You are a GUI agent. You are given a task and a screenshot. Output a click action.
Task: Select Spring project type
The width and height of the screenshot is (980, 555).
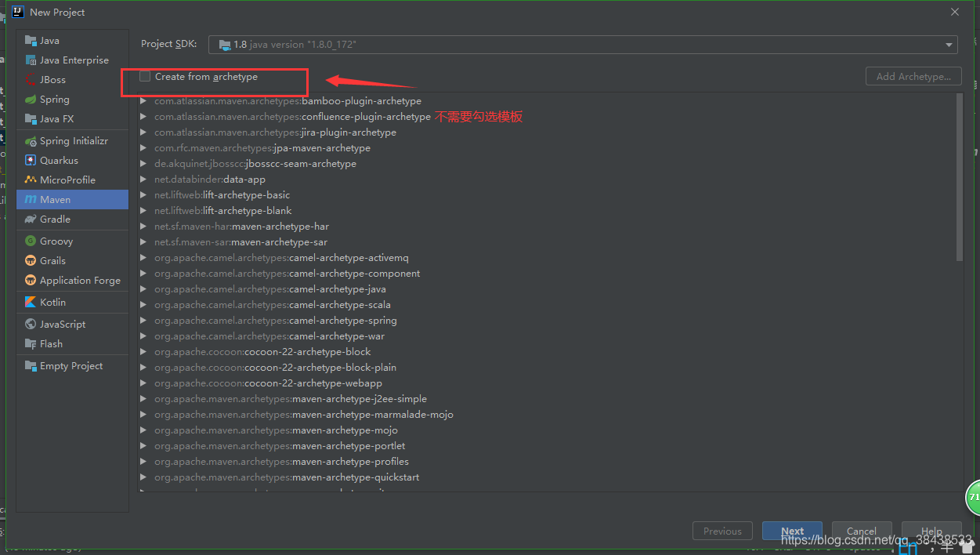72,100
